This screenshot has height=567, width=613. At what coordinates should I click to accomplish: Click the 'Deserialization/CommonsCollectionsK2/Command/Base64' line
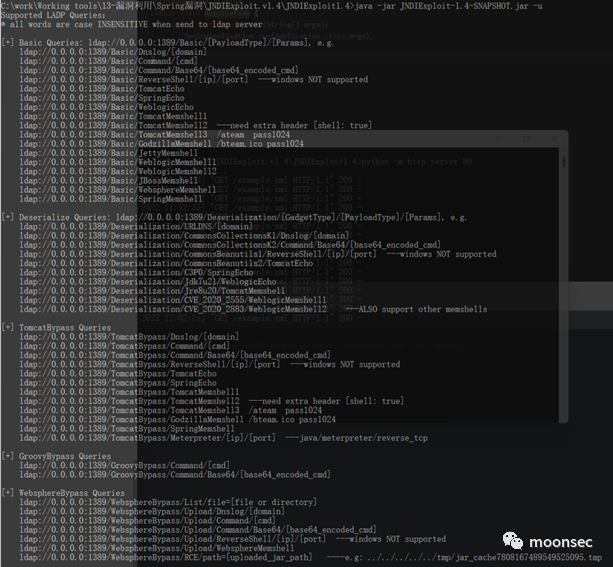pyautogui.click(x=230, y=245)
